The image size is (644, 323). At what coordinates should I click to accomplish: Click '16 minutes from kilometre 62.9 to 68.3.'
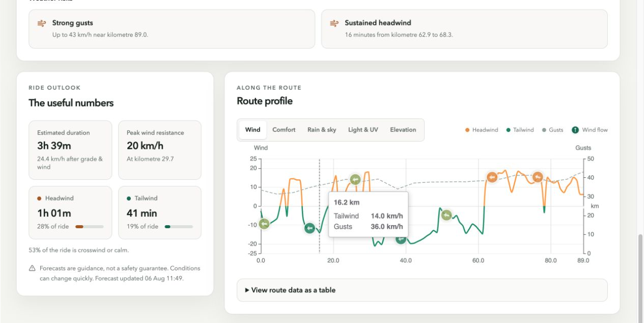(x=399, y=35)
